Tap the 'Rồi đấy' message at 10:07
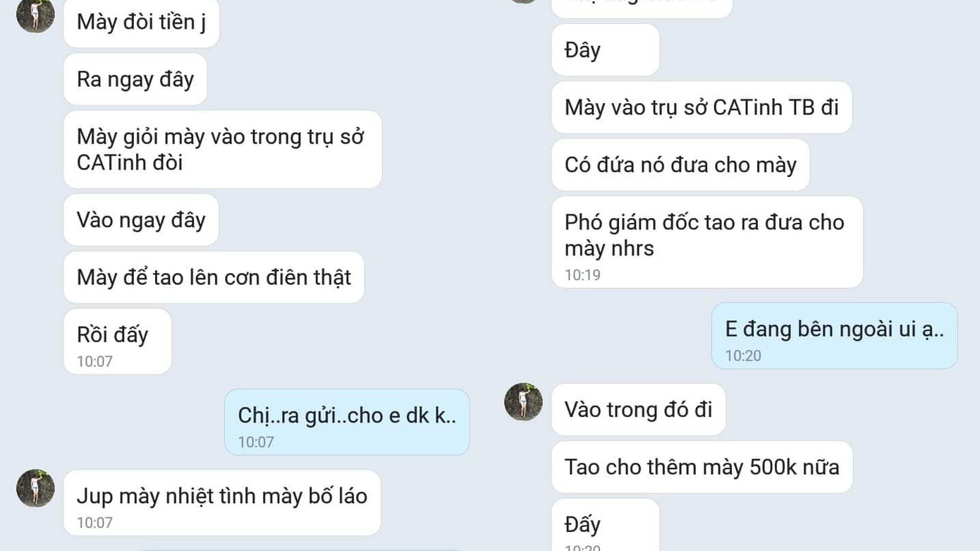This screenshot has height=551, width=980. click(x=118, y=341)
